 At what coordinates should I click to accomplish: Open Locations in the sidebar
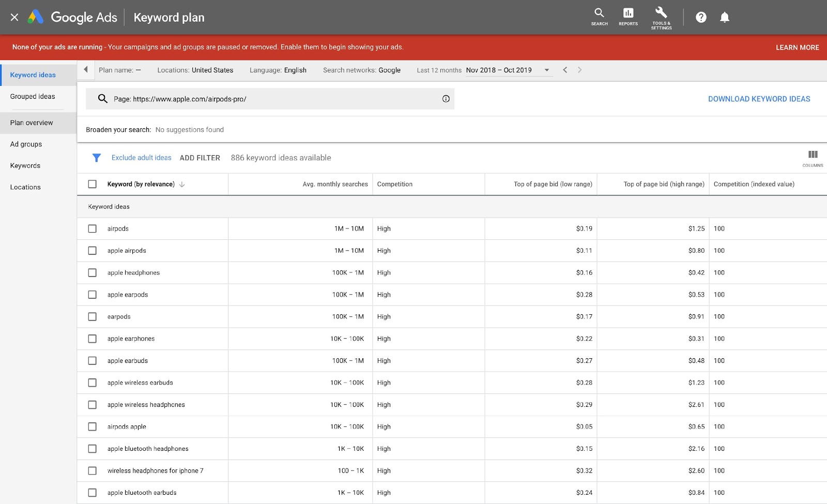tap(25, 187)
